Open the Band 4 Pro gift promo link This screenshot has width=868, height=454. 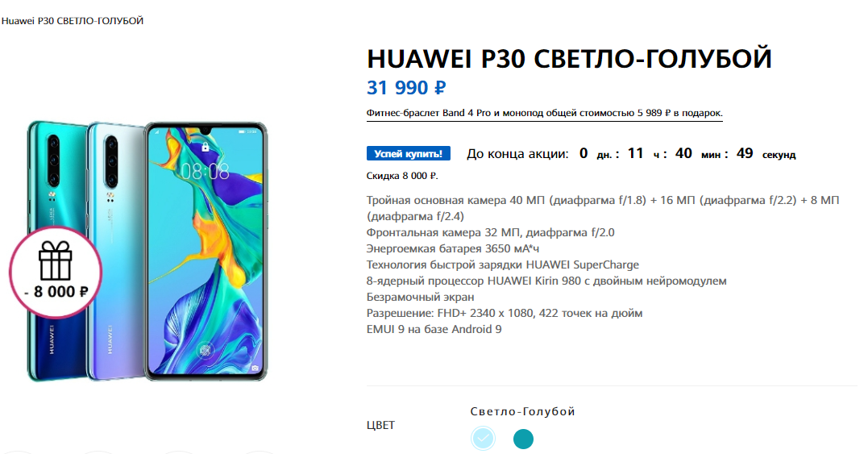coord(544,113)
